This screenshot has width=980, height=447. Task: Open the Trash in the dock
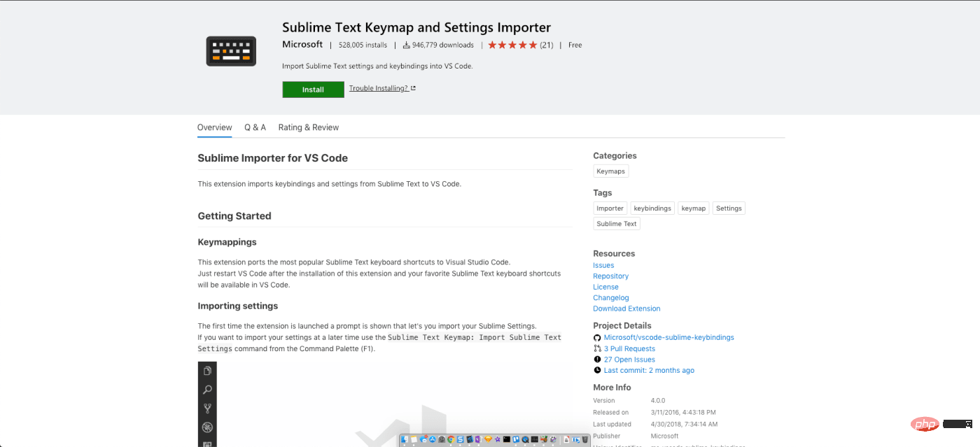pos(585,439)
